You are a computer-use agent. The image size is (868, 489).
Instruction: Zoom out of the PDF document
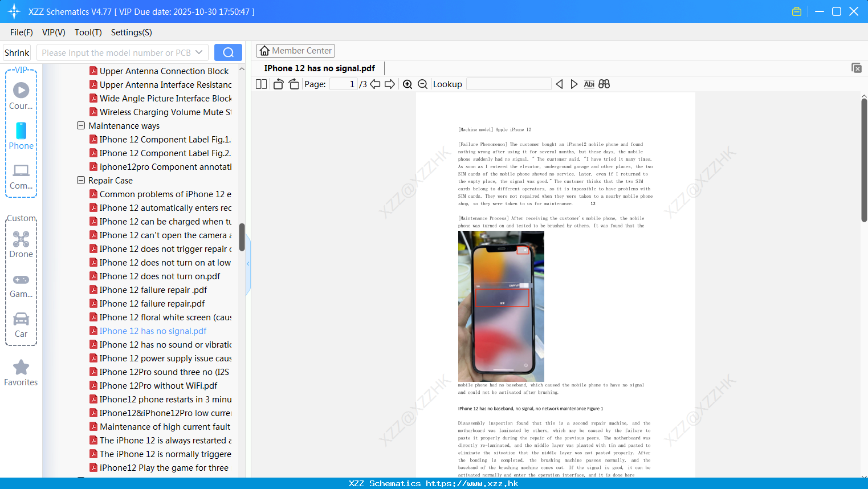[x=423, y=84]
